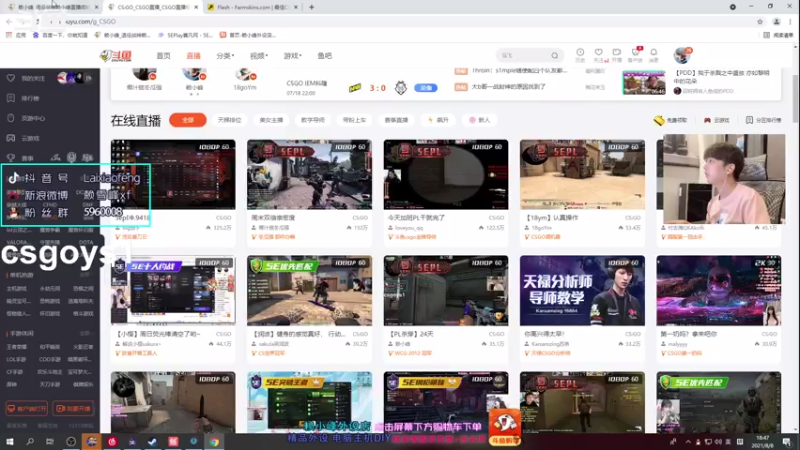This screenshot has width=800, height=450.
Task: Open the Windows Start menu
Action: [10, 441]
